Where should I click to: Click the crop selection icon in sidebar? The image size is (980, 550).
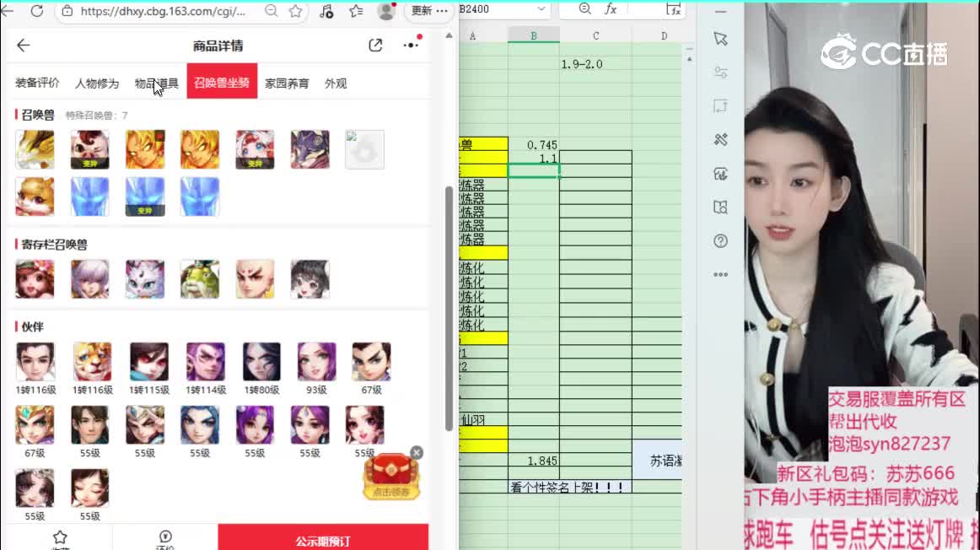pos(720,106)
